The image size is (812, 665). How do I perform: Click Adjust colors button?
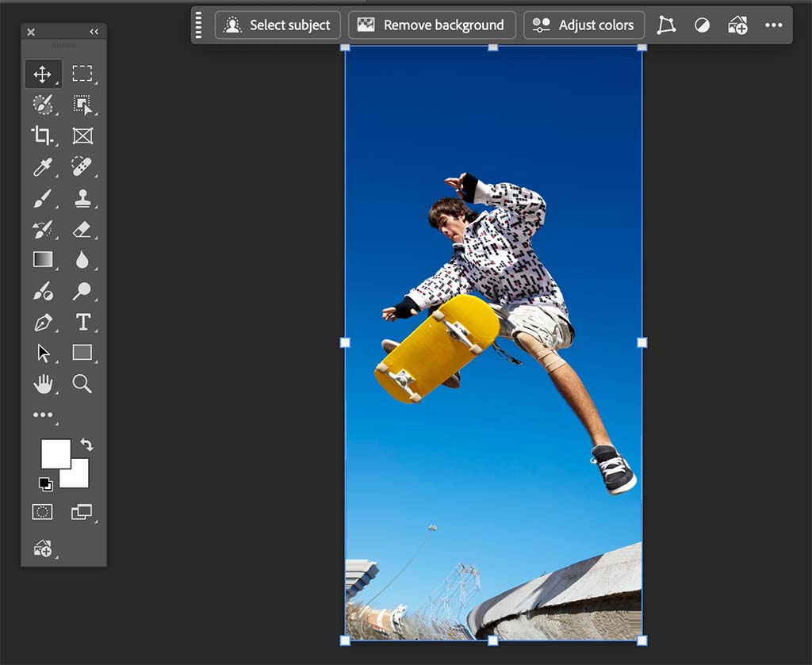click(x=584, y=25)
